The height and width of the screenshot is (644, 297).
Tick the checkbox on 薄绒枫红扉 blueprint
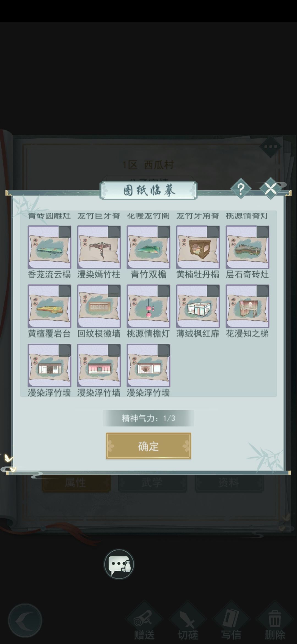(213, 291)
